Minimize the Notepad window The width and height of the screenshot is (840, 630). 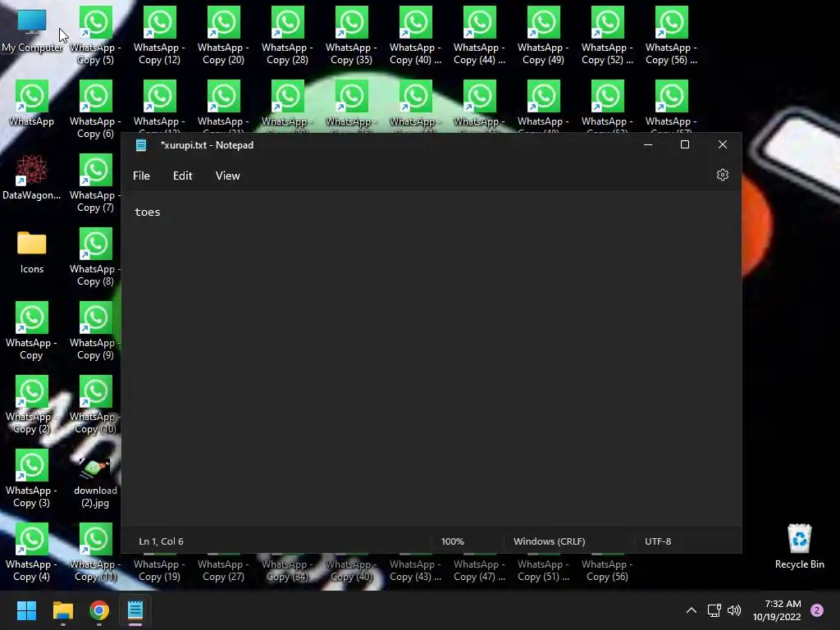coord(648,144)
